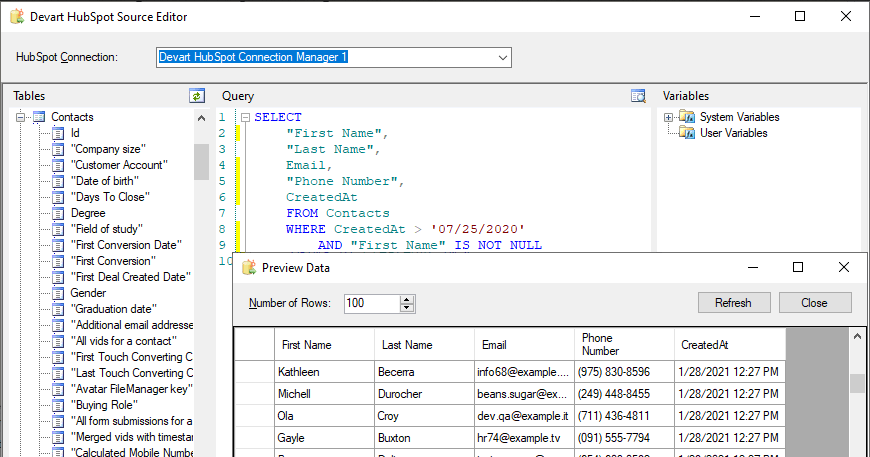Click scroll up arrow in preview grid

[857, 336]
